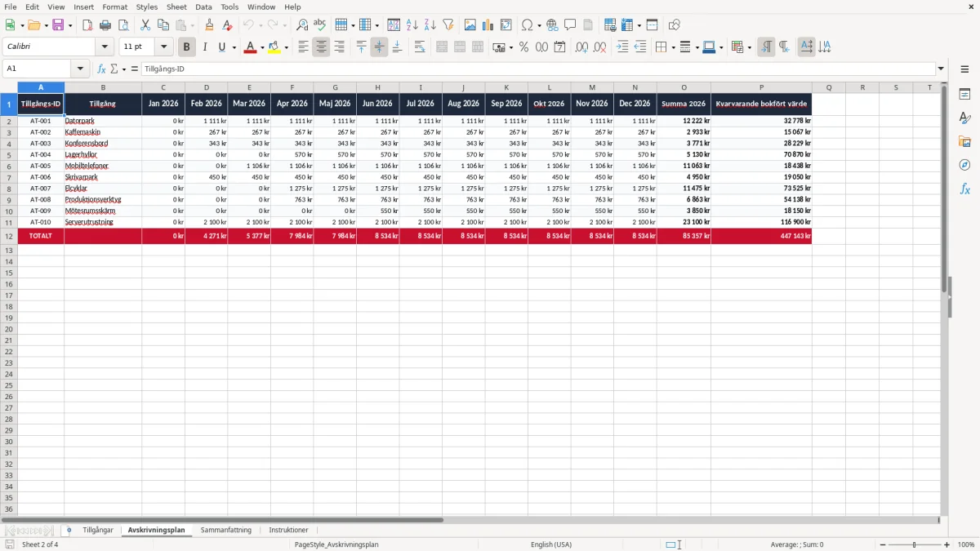
Task: Expand the font size dropdown
Action: tap(164, 47)
